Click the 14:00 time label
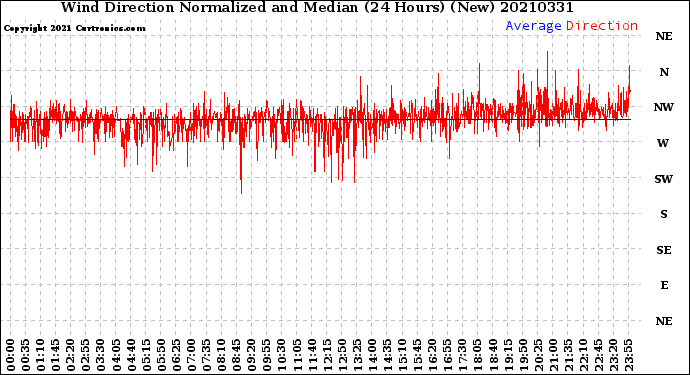Viewport: 690px width, 375px height. (372, 355)
